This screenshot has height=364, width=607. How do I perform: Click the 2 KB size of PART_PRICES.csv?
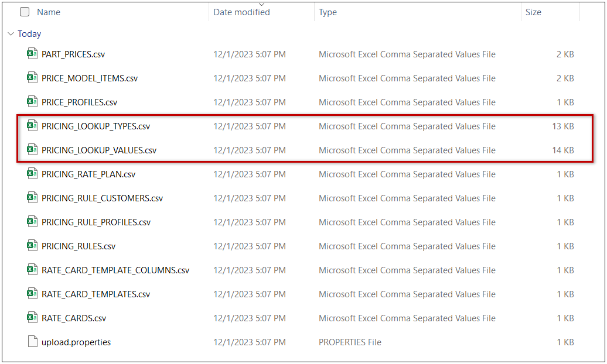point(565,54)
